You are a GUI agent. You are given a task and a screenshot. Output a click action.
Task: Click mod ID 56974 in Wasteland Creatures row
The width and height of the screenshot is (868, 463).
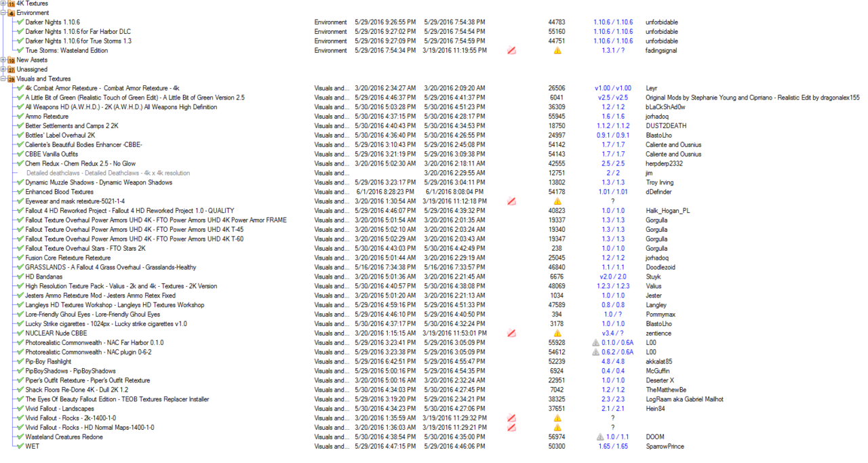[x=557, y=437]
